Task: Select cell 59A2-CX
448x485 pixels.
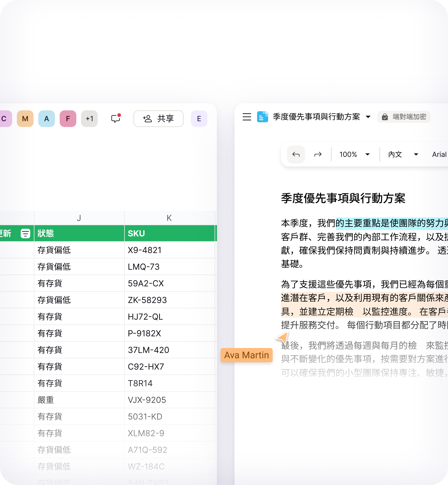Action: tap(170, 283)
